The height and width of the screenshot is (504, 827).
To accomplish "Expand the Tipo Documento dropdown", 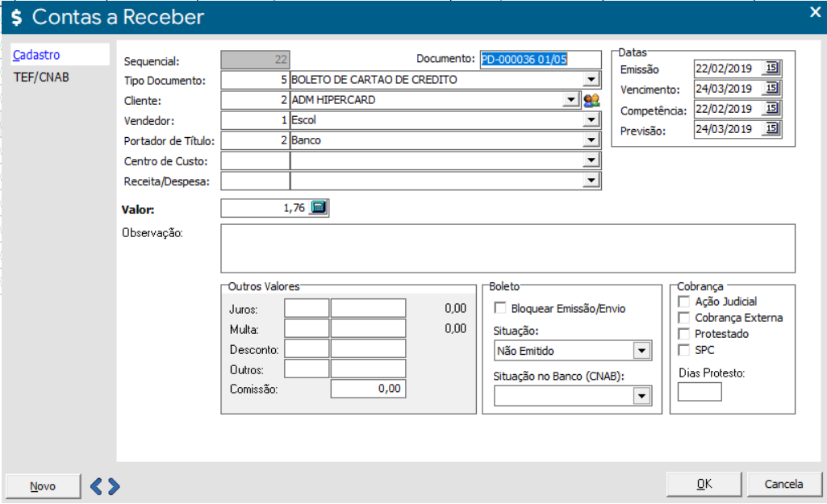I will coord(591,80).
